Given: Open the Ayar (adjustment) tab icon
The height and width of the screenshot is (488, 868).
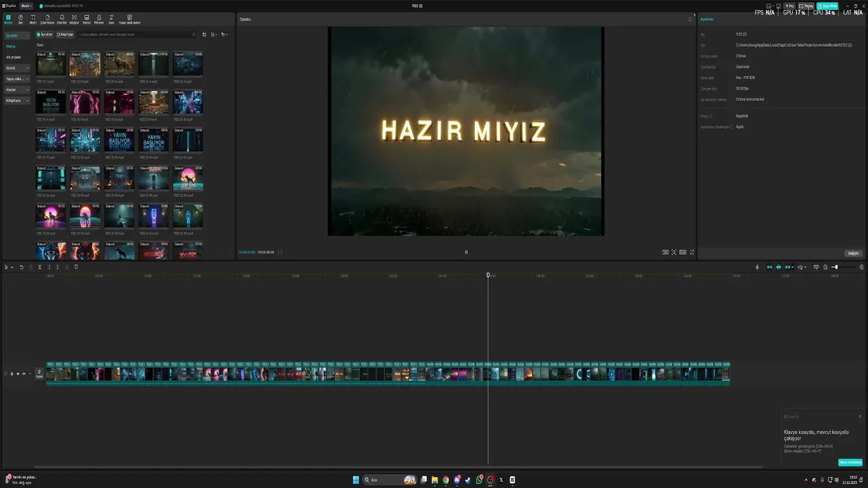Looking at the screenshot, I should (x=112, y=19).
